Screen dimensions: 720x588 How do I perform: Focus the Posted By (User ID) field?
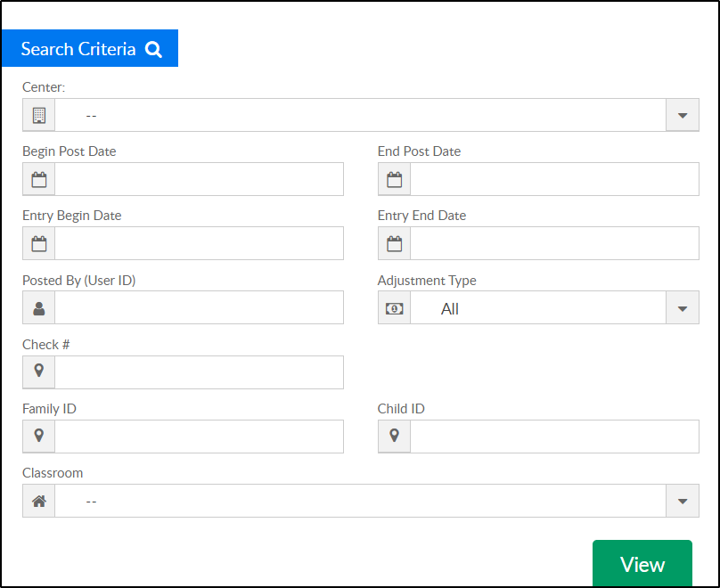(x=199, y=307)
